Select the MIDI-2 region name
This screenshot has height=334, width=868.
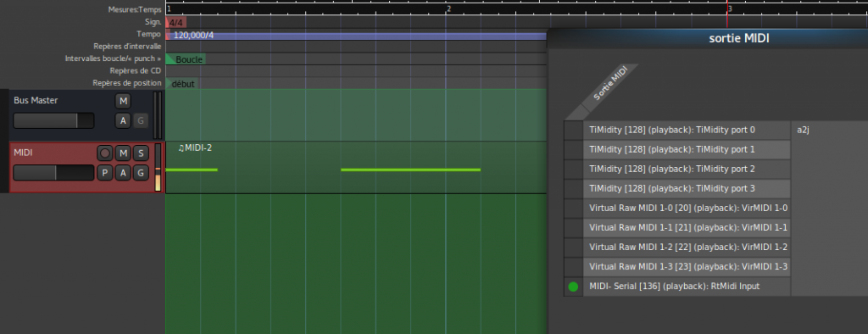[196, 148]
